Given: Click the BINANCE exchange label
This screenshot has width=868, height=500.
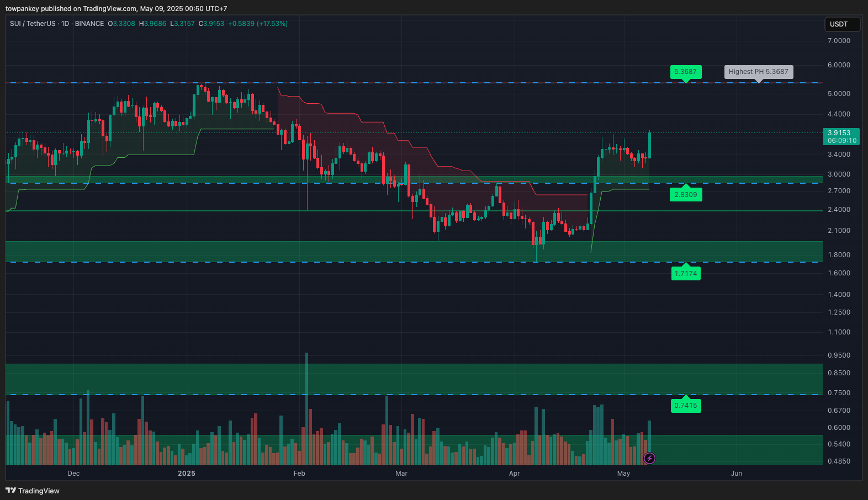Looking at the screenshot, I should tap(89, 24).
